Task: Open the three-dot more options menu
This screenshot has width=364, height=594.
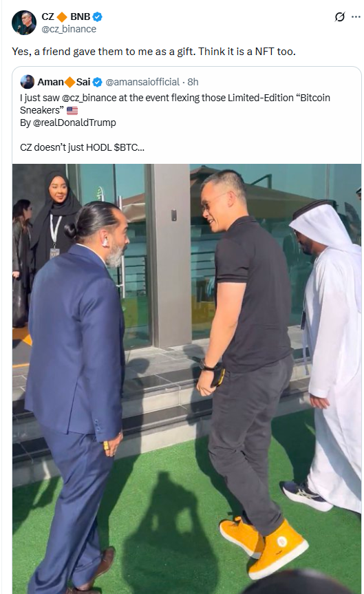Action: tap(356, 17)
